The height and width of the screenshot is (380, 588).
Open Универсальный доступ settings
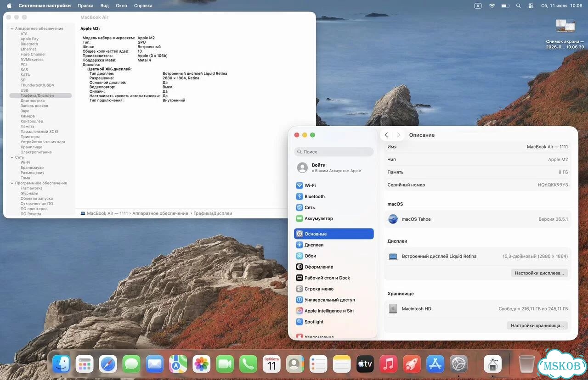334,300
